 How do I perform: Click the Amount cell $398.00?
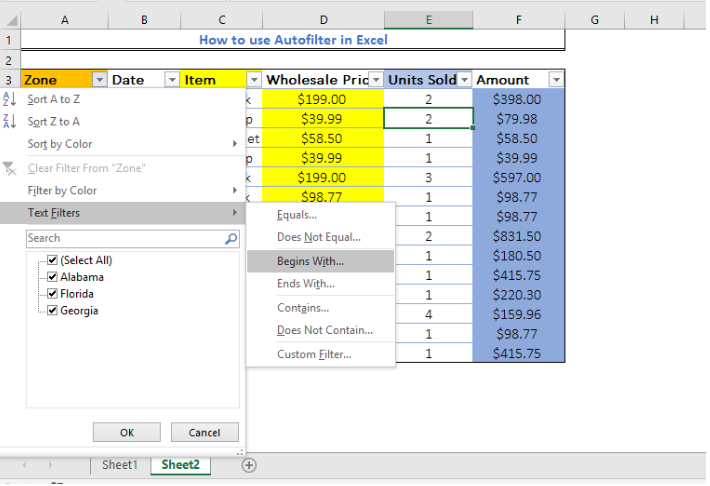point(518,99)
